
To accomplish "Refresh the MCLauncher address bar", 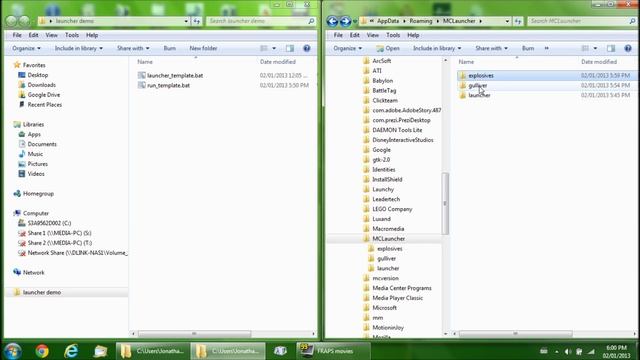I will [518, 21].
